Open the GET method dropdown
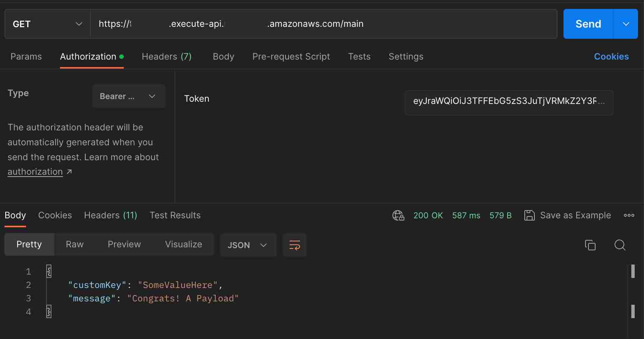 click(x=47, y=24)
